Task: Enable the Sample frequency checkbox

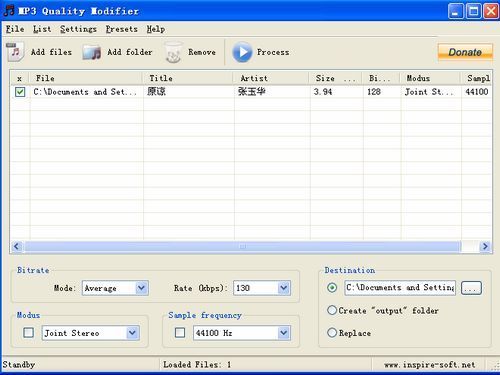Action: pos(180,332)
